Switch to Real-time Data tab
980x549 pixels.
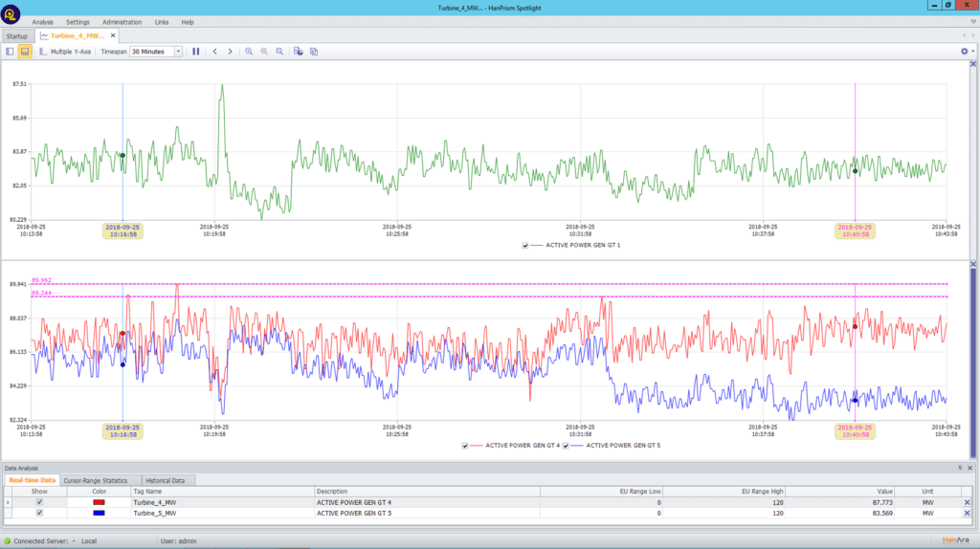click(x=32, y=480)
